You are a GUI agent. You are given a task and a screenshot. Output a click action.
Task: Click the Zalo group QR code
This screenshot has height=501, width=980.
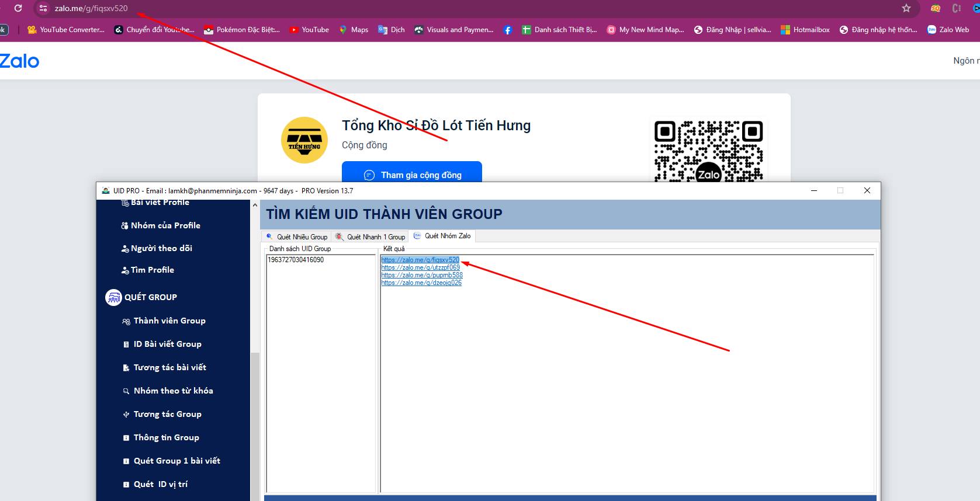pyautogui.click(x=708, y=151)
